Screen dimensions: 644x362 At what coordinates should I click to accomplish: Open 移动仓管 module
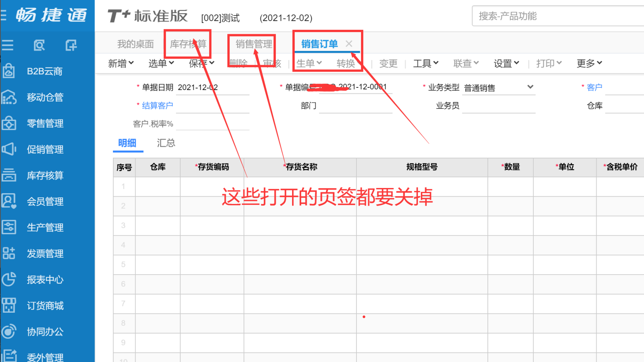click(45, 97)
